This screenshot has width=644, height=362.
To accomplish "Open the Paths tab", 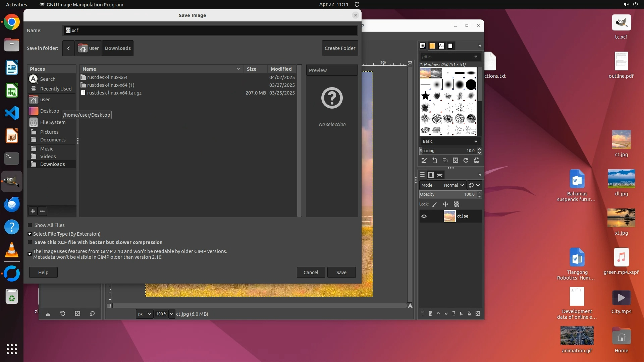I will [440, 175].
